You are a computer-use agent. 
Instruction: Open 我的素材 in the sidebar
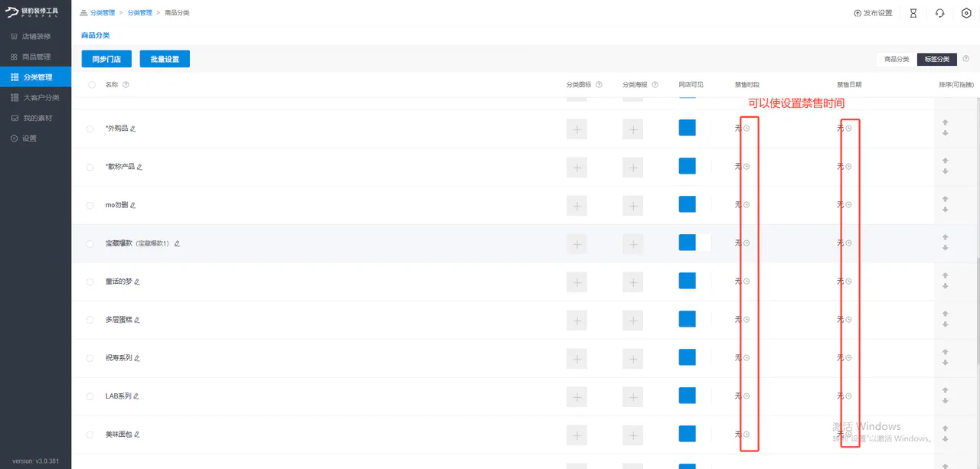click(x=35, y=118)
